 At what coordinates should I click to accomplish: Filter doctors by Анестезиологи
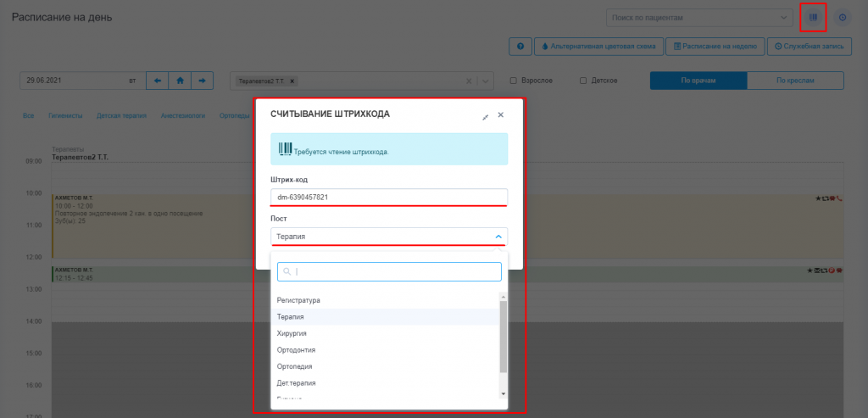[x=183, y=116]
